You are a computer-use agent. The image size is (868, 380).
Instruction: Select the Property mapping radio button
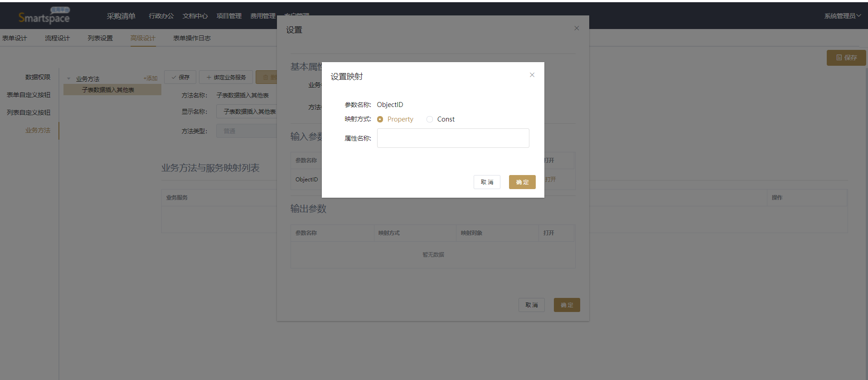(x=380, y=119)
